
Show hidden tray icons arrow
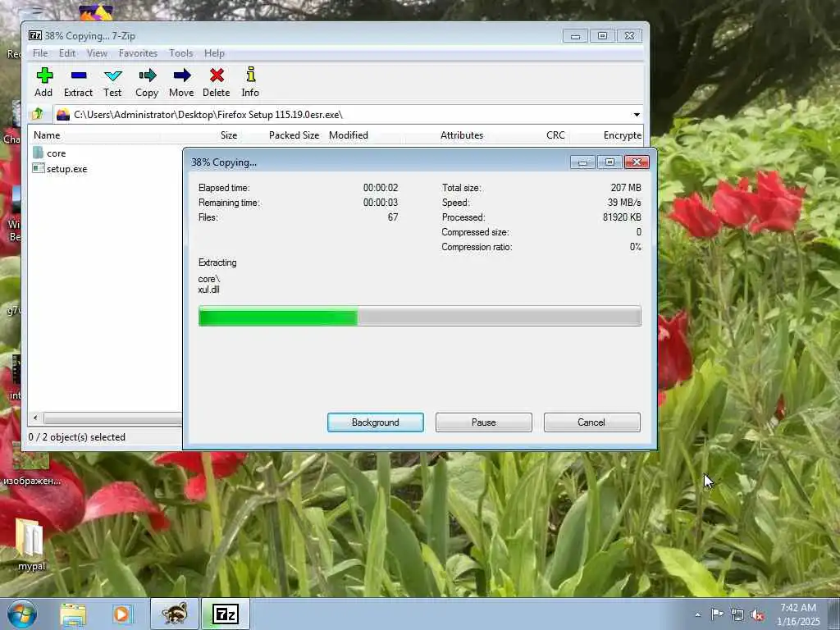tap(697, 615)
